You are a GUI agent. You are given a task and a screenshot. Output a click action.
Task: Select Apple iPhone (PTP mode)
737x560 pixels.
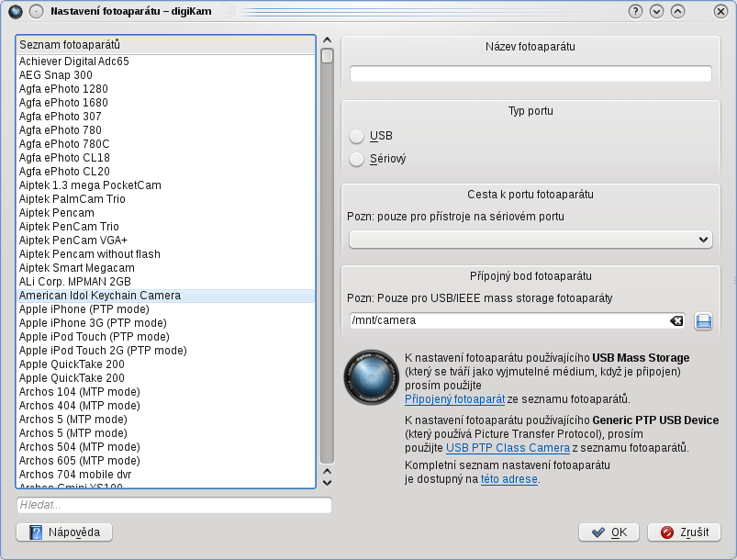(x=165, y=308)
